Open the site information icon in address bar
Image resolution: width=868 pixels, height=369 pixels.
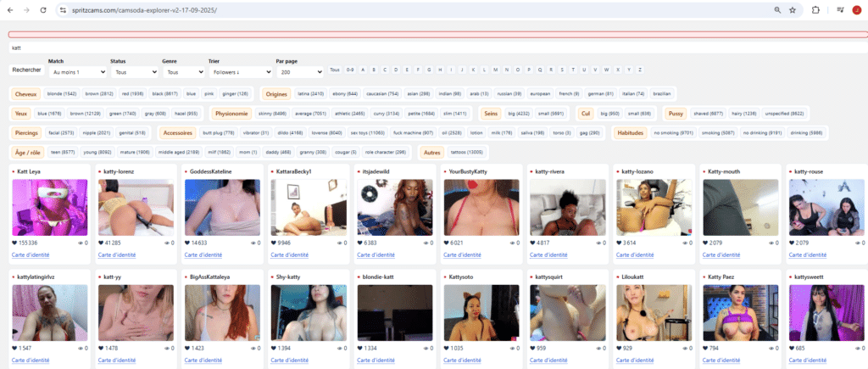63,10
